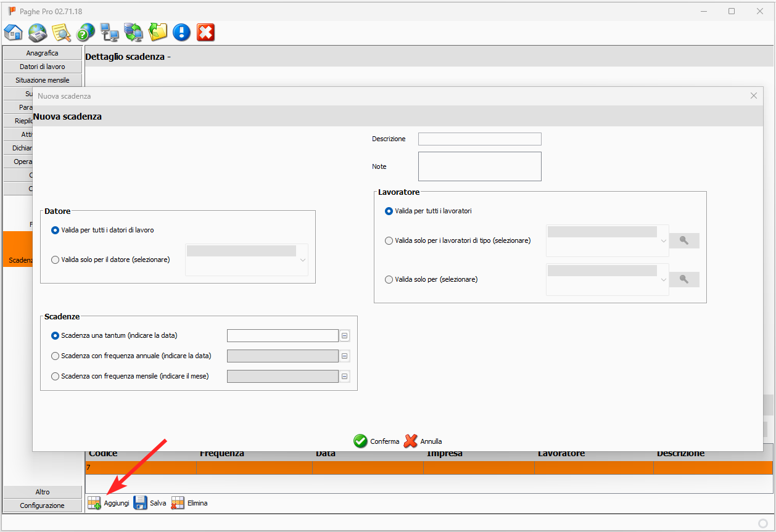This screenshot has height=532, width=776.
Task: Choose 'Scadenza con frequenza annuale' radio button
Action: [x=56, y=356]
